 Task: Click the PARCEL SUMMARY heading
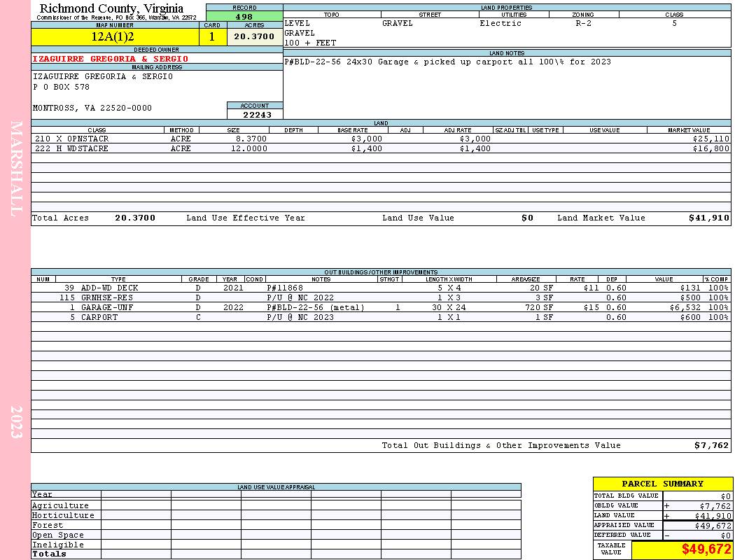coord(662,484)
